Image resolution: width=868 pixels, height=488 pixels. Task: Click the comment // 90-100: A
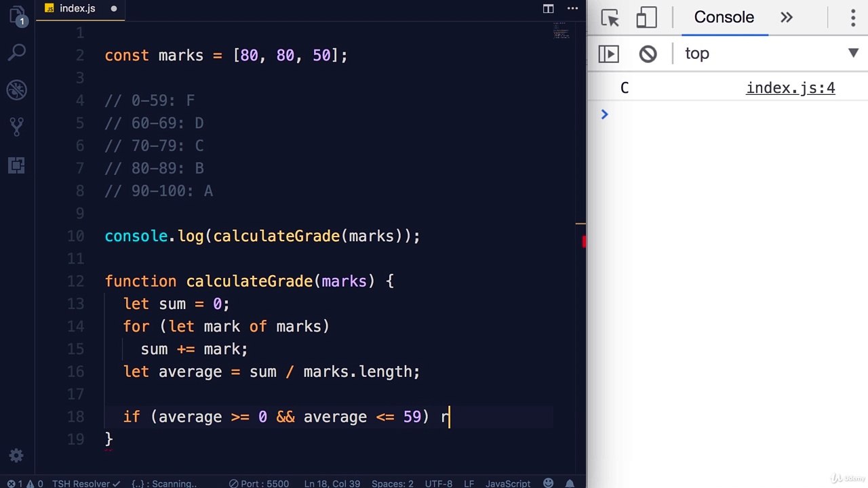tap(159, 191)
